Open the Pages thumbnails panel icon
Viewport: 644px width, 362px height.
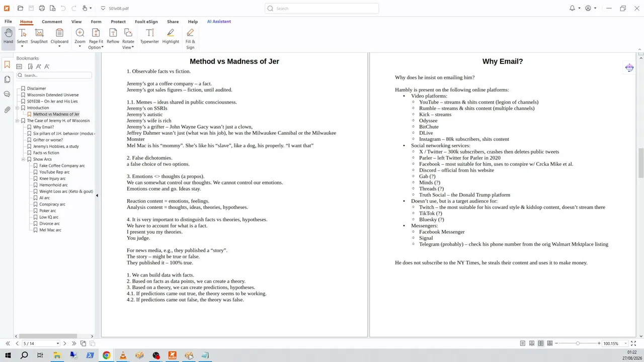(x=7, y=79)
